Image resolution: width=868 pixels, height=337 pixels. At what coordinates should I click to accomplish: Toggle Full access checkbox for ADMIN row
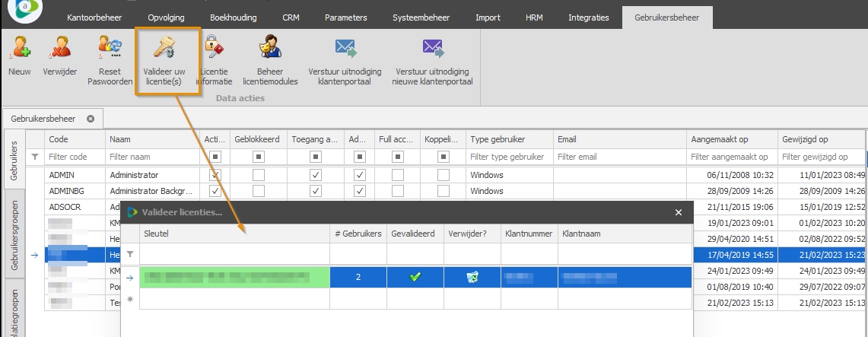398,174
